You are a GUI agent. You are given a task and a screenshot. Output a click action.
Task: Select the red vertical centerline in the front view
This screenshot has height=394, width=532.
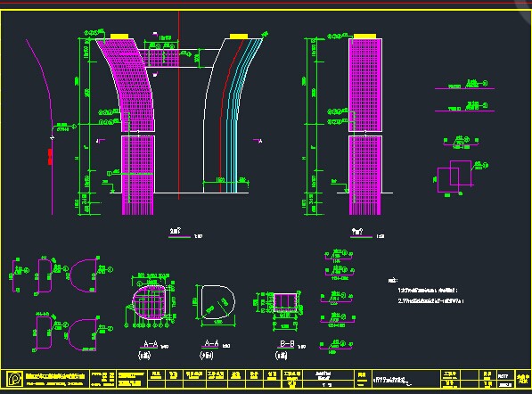(x=179, y=105)
